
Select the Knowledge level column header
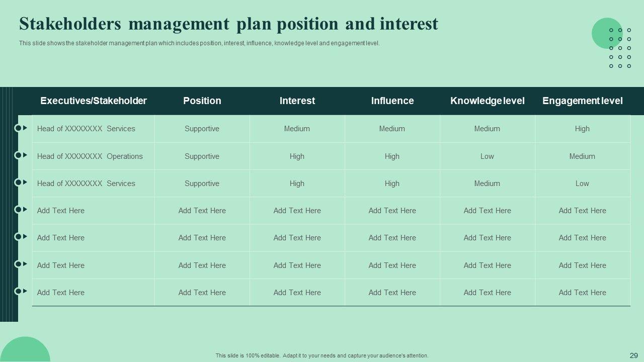pyautogui.click(x=487, y=101)
